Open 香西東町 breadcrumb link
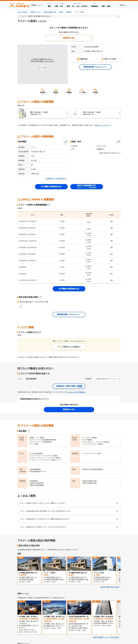The width and height of the screenshot is (138, 644). pyautogui.click(x=69, y=12)
